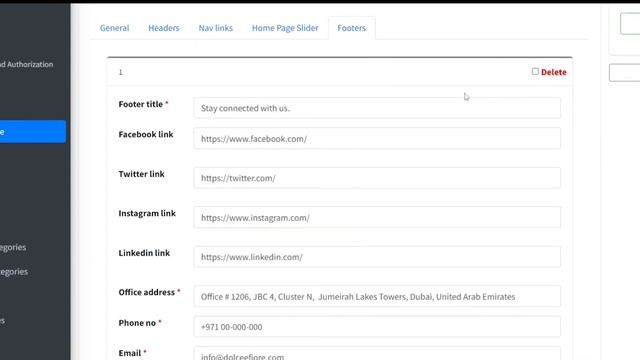The height and width of the screenshot is (360, 640).
Task: Switch to the Headers tab
Action: pyautogui.click(x=164, y=28)
